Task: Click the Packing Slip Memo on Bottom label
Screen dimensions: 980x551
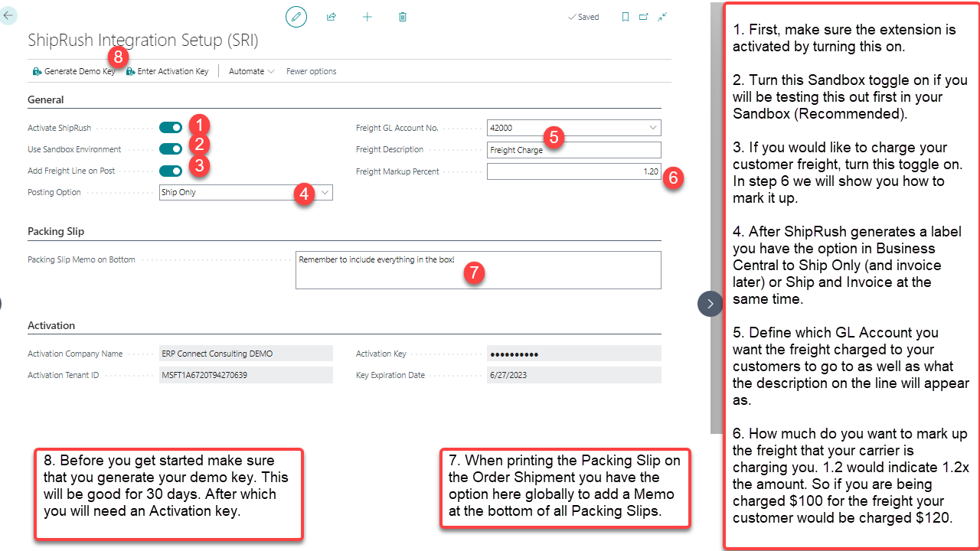Action: (x=81, y=259)
